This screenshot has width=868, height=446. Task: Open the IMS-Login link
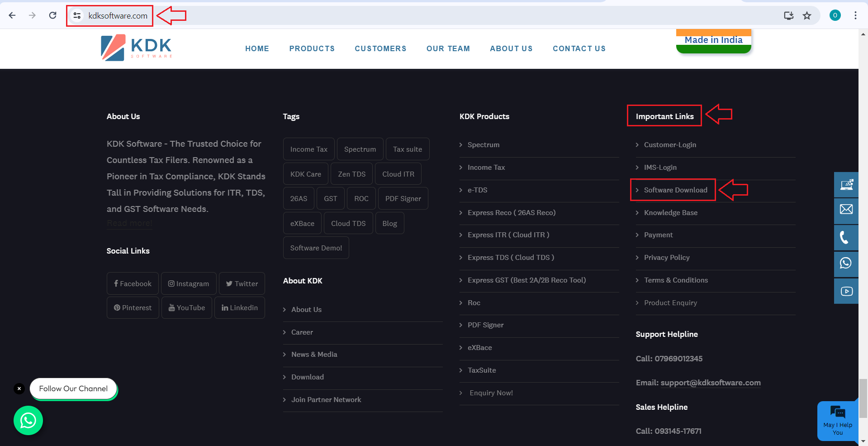(x=660, y=167)
